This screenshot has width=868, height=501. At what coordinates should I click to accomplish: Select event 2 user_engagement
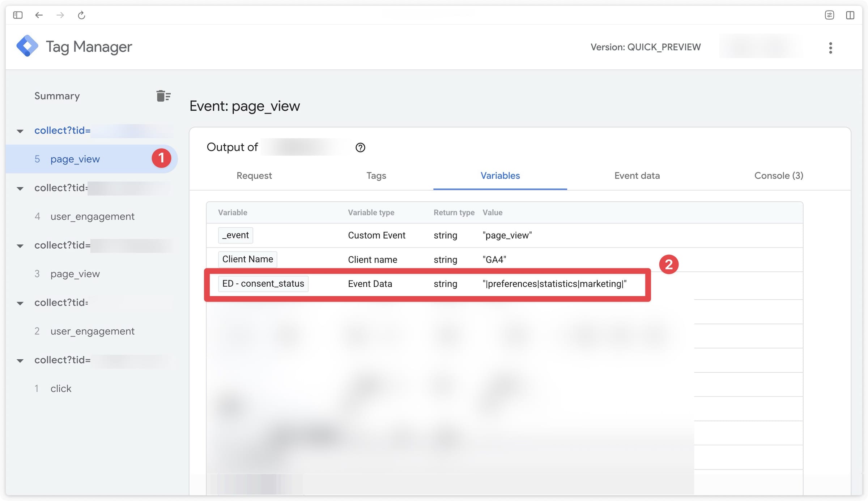point(92,331)
